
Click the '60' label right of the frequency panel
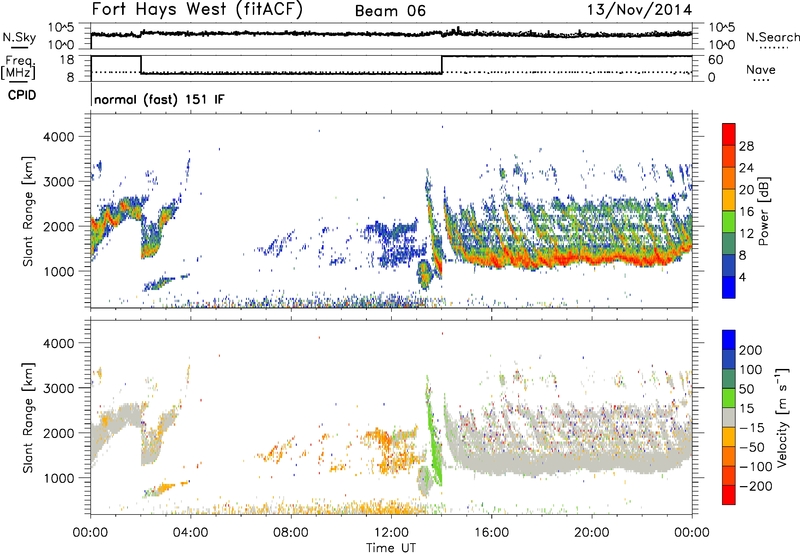(x=715, y=60)
